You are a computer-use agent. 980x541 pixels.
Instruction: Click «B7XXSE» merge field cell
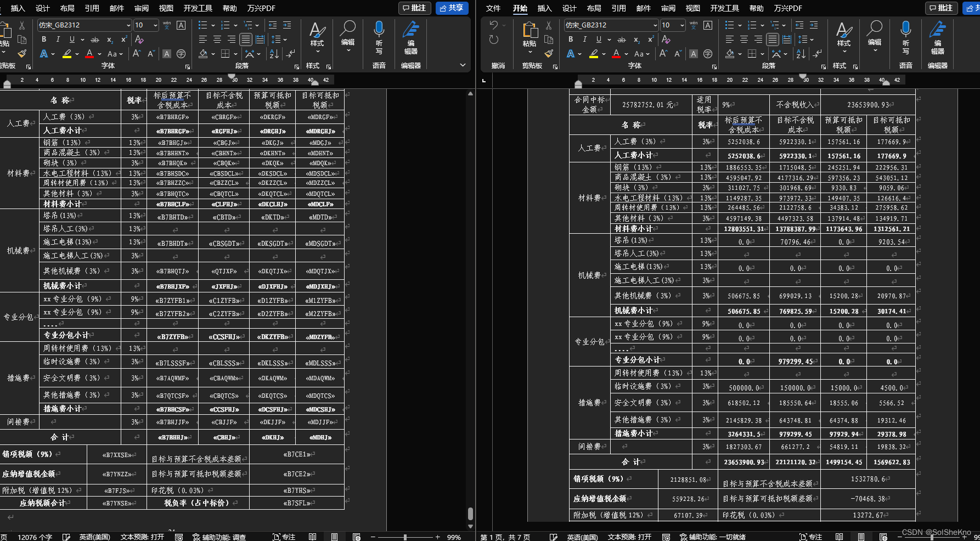coord(117,455)
